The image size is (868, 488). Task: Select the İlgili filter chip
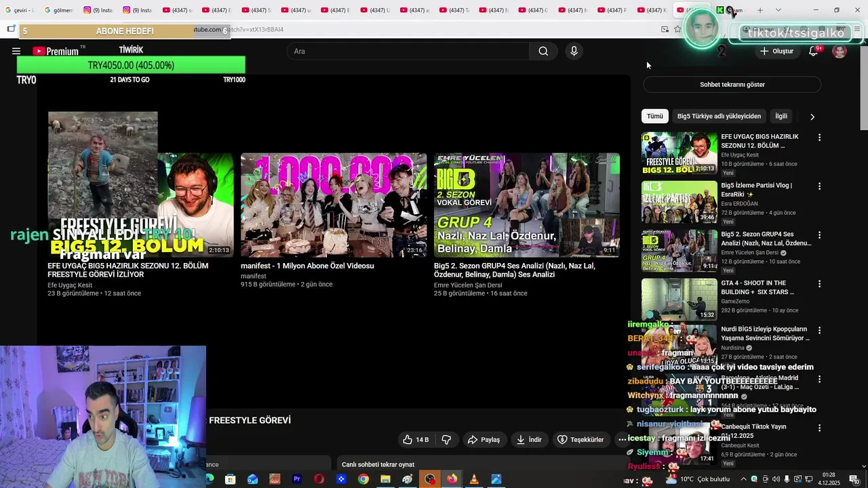pos(781,116)
